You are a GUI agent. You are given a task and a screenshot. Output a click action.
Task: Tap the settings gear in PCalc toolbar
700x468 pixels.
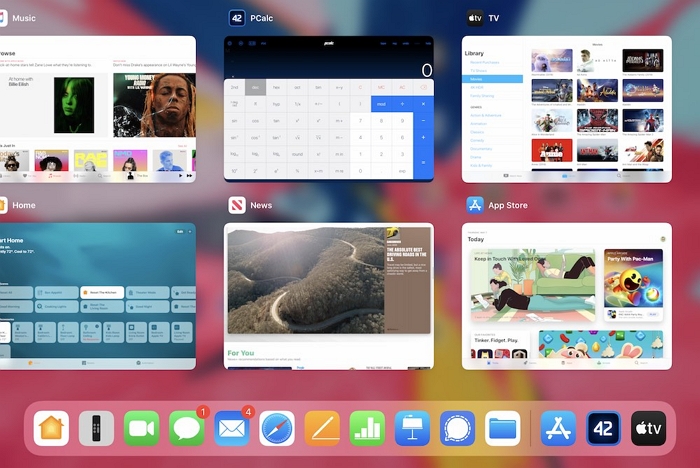tap(230, 43)
